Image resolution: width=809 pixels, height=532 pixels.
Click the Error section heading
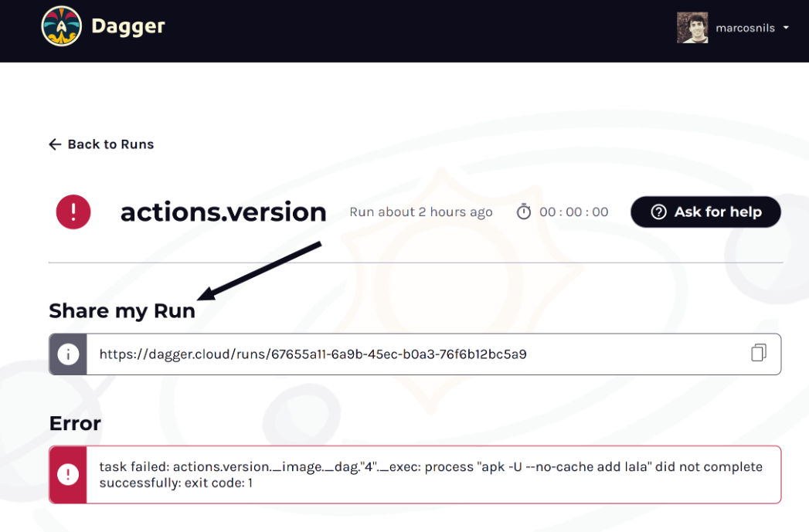pos(75,423)
